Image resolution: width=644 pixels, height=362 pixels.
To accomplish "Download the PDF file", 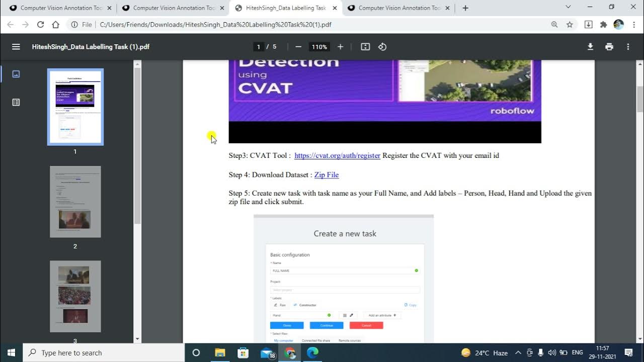I will click(x=591, y=47).
